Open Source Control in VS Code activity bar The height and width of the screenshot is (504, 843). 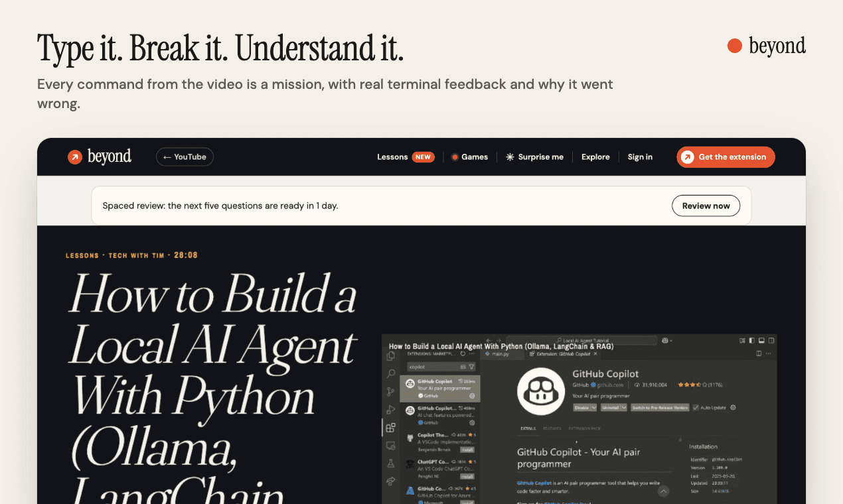click(391, 392)
